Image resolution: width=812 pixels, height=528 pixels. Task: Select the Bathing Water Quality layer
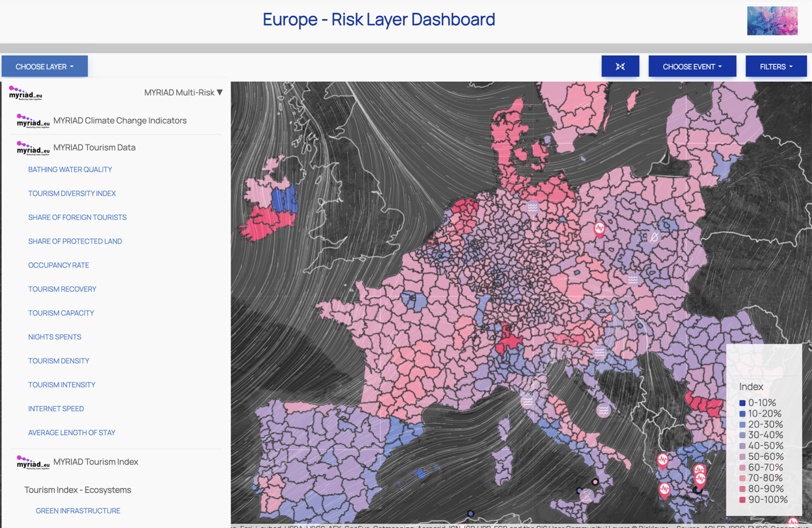click(70, 169)
